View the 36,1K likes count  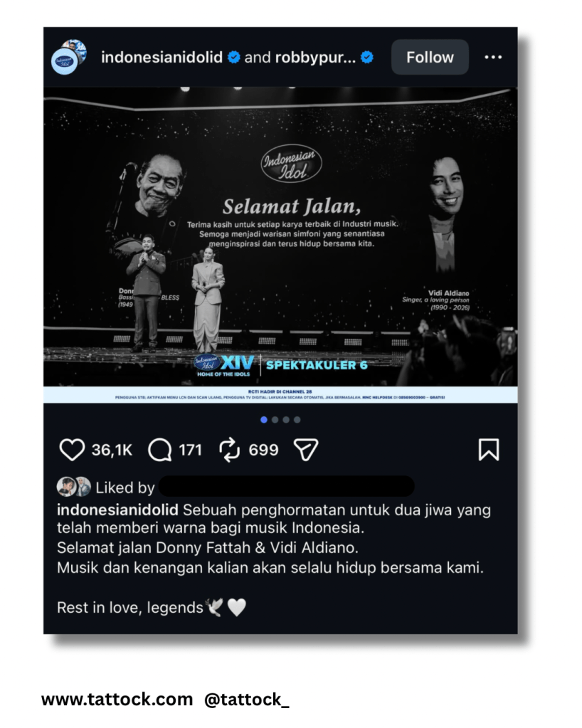pyautogui.click(x=112, y=450)
